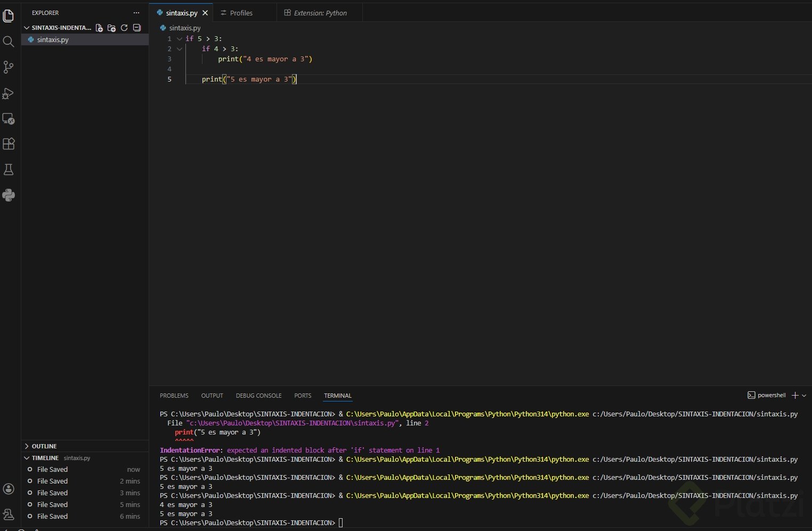Fold the if block on line 1
Viewport: 812px width, 531px height.
click(180, 39)
